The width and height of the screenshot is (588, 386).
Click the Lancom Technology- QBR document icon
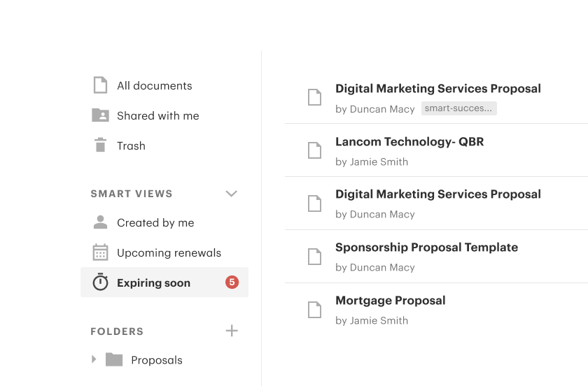click(315, 150)
